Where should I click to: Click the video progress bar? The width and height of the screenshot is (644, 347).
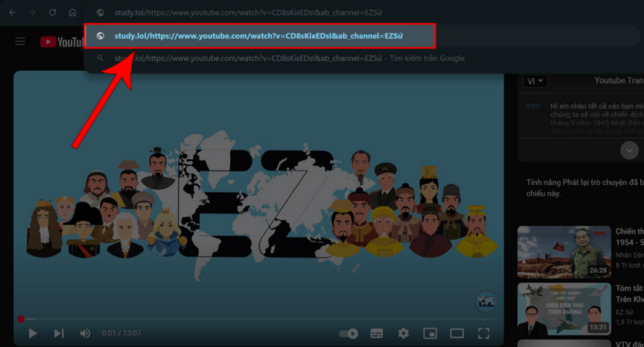point(255,318)
